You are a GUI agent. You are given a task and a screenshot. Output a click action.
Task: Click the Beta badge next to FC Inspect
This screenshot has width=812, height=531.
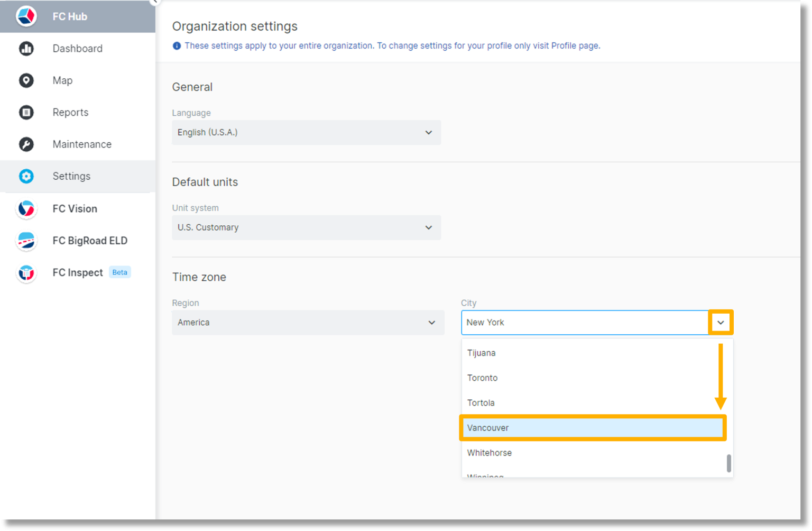point(120,272)
